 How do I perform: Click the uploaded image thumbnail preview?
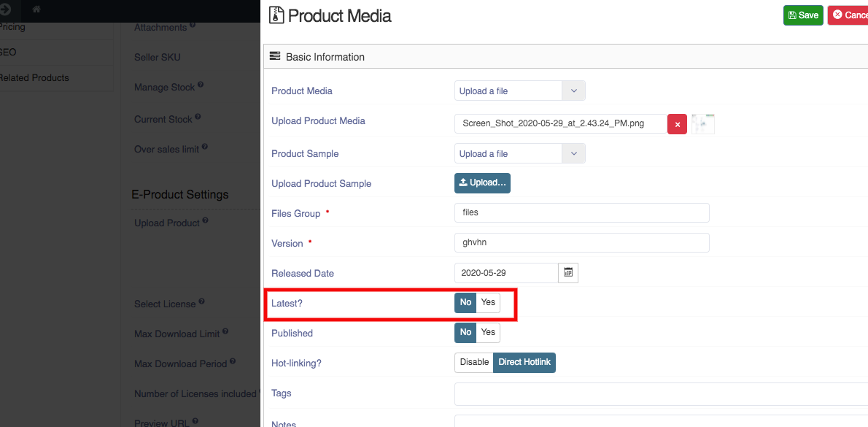click(x=703, y=124)
